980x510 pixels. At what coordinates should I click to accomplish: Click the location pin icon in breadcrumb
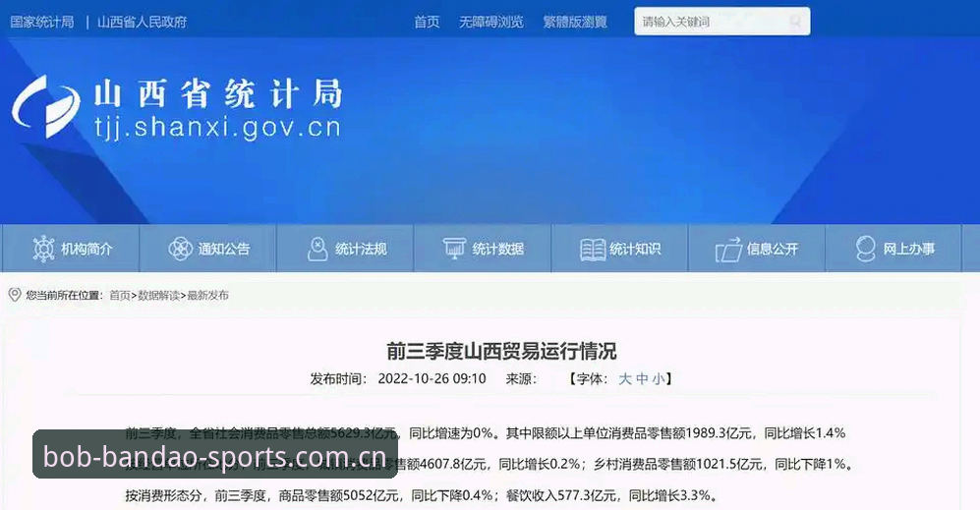[x=15, y=295]
